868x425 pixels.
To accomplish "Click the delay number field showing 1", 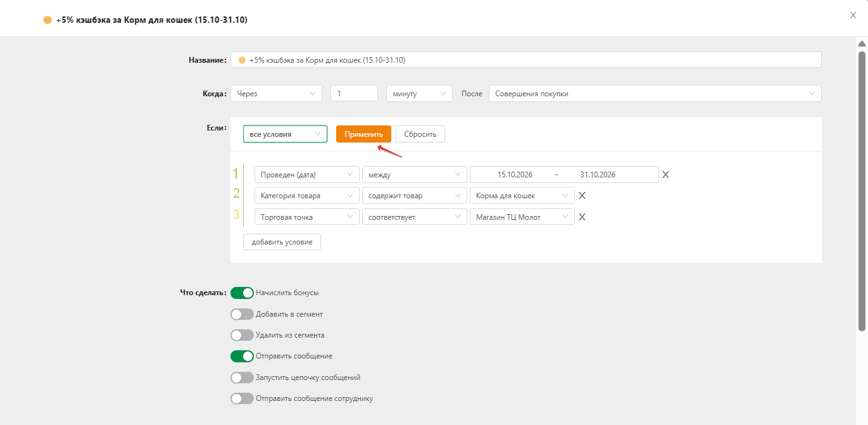I will coord(354,94).
